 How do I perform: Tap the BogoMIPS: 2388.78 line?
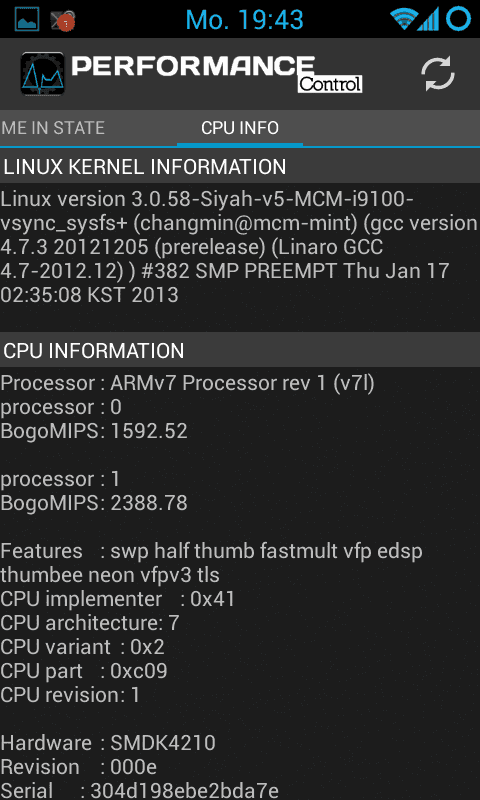(94, 504)
